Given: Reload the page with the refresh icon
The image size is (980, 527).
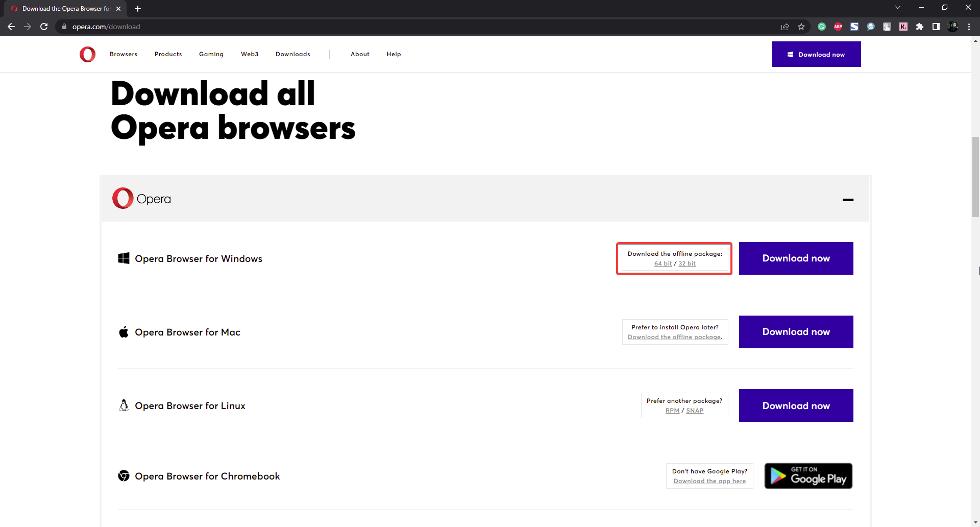Looking at the screenshot, I should [x=44, y=27].
